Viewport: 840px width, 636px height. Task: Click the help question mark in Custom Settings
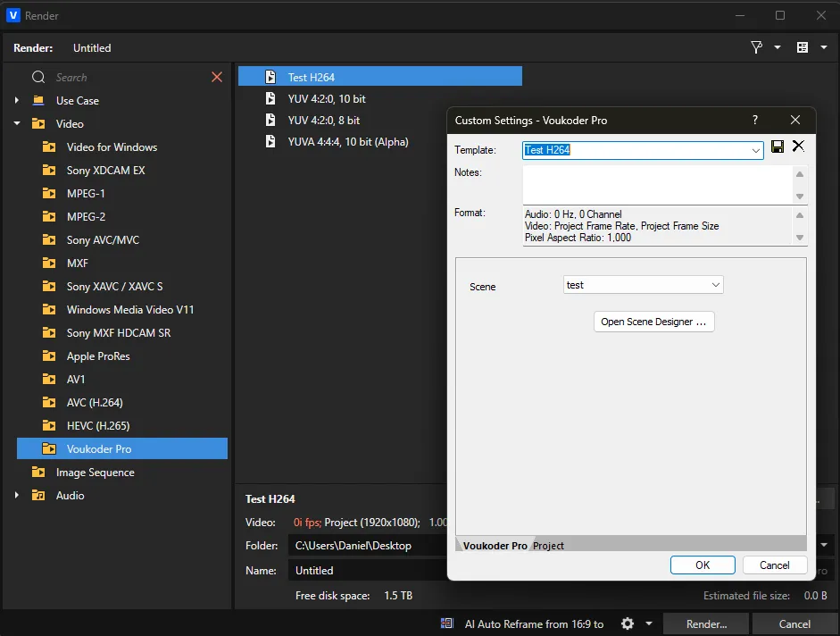[755, 120]
